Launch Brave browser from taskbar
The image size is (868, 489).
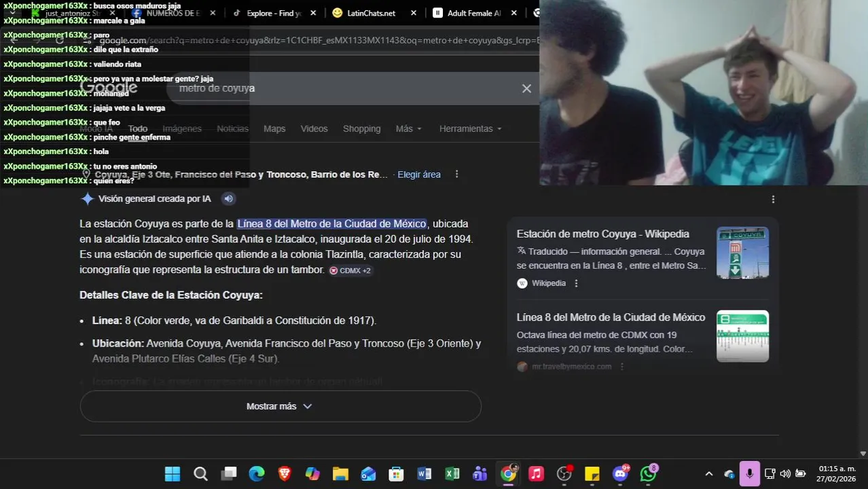point(285,473)
